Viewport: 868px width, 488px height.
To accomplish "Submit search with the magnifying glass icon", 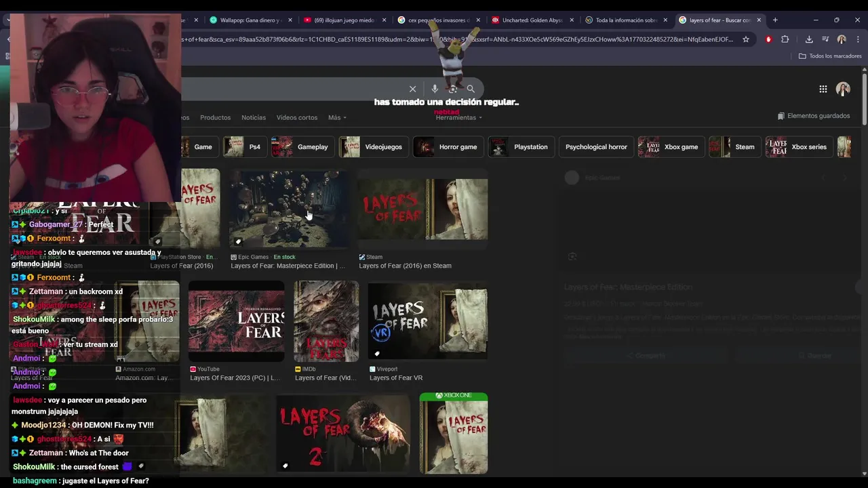I will coord(471,89).
